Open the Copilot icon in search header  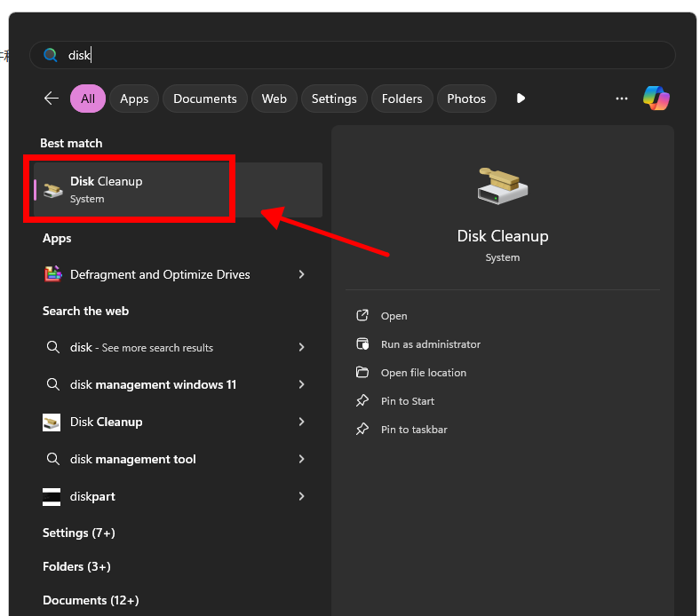pyautogui.click(x=656, y=99)
